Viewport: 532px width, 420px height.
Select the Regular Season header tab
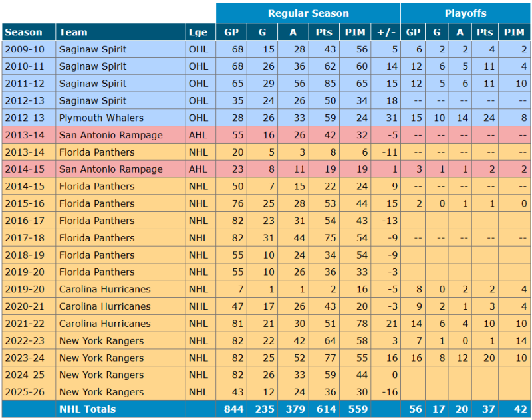pyautogui.click(x=308, y=13)
